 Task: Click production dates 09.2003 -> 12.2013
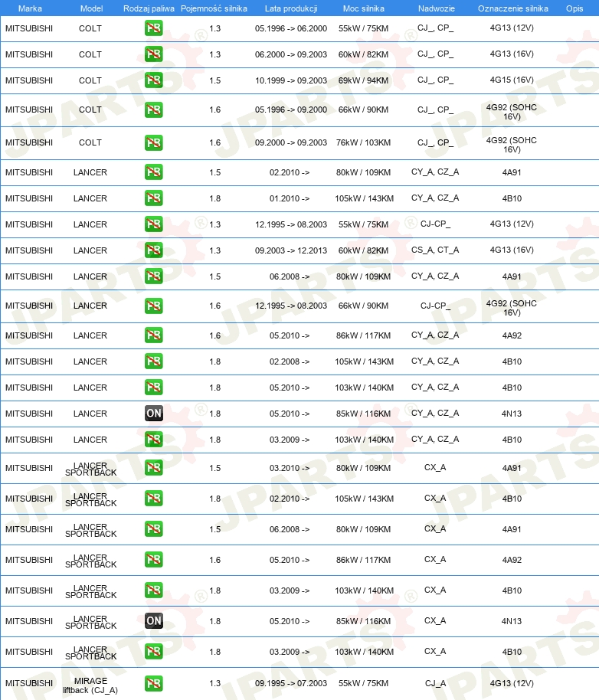[x=291, y=250]
